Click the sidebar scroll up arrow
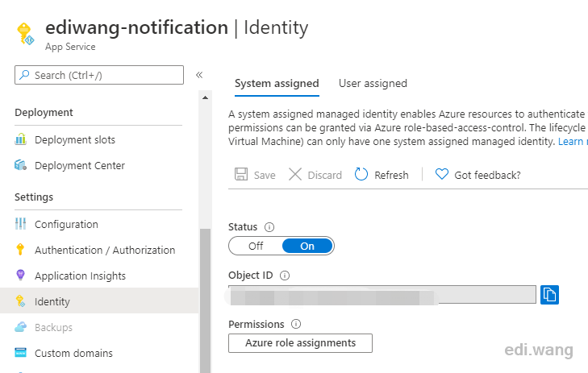The height and width of the screenshot is (373, 588). point(205,97)
